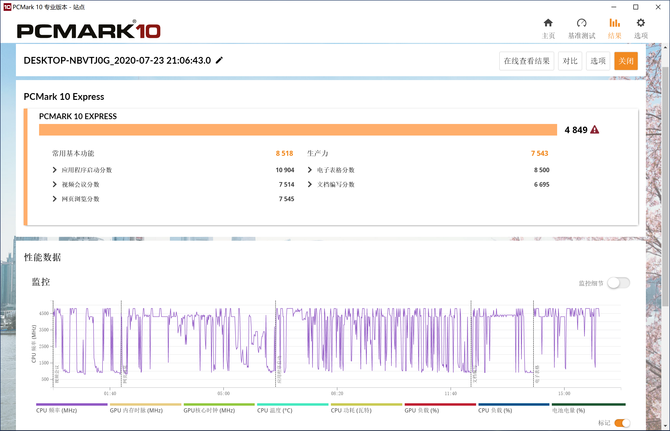Click the pencil icon to rename result
The image size is (670, 431).
(219, 60)
